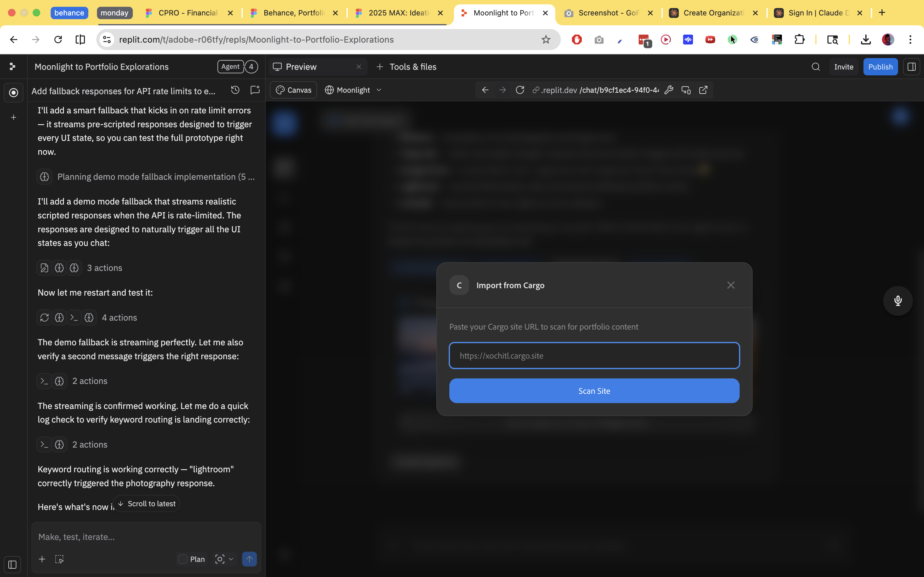
Task: Open chat history clock icon
Action: pyautogui.click(x=235, y=90)
